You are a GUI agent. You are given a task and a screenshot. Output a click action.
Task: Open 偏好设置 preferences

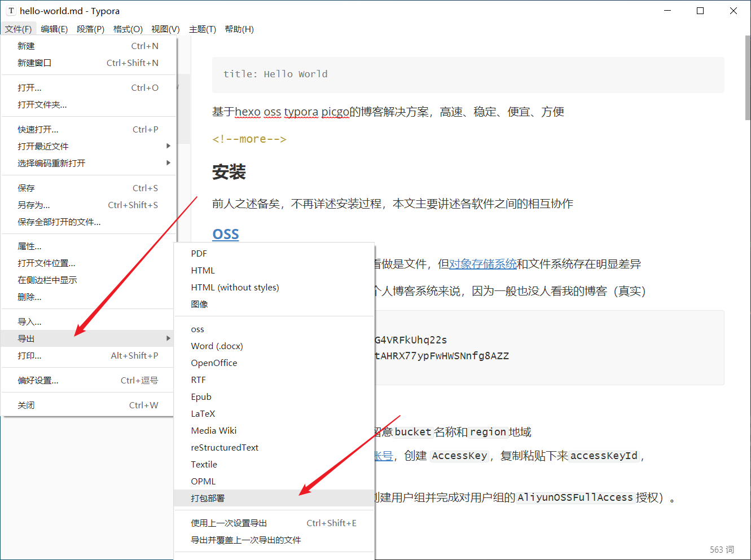(x=38, y=381)
